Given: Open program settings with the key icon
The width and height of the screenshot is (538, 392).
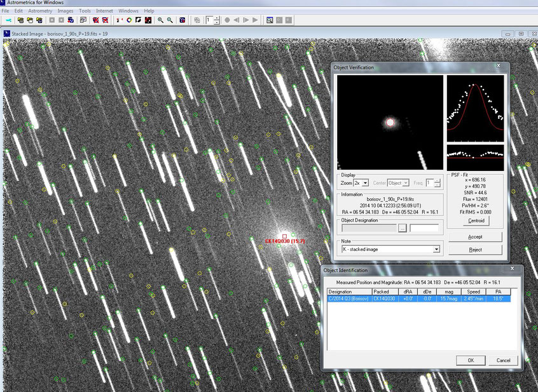Looking at the screenshot, I should (x=8, y=20).
